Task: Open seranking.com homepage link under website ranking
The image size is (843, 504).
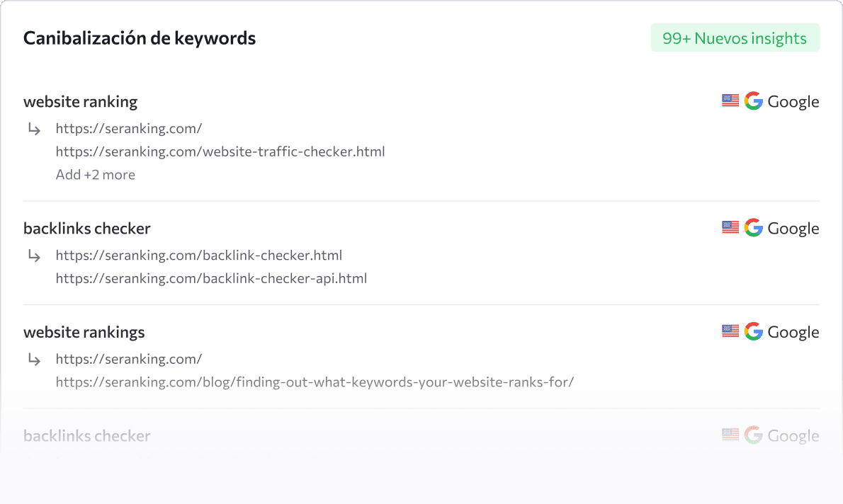Action: [x=129, y=128]
